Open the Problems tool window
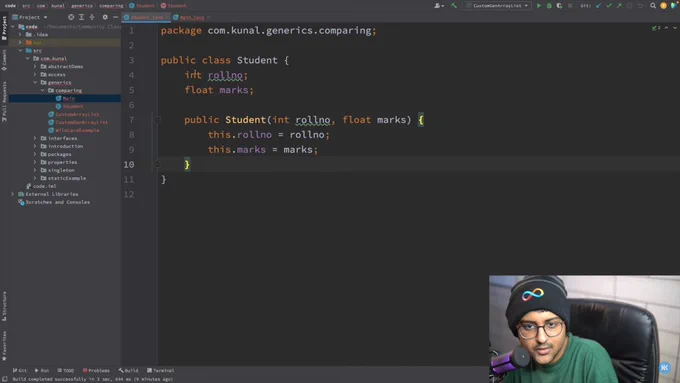The image size is (680, 383). [x=96, y=370]
